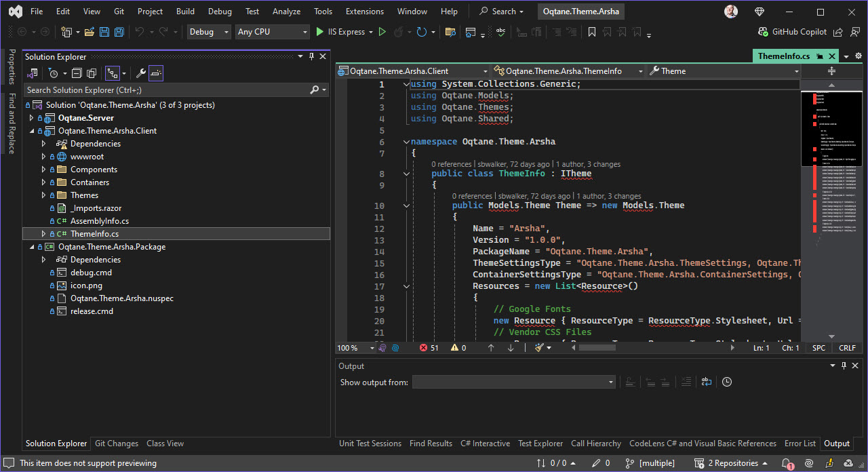Open the Error List panel
This screenshot has height=472, width=868.
click(800, 443)
